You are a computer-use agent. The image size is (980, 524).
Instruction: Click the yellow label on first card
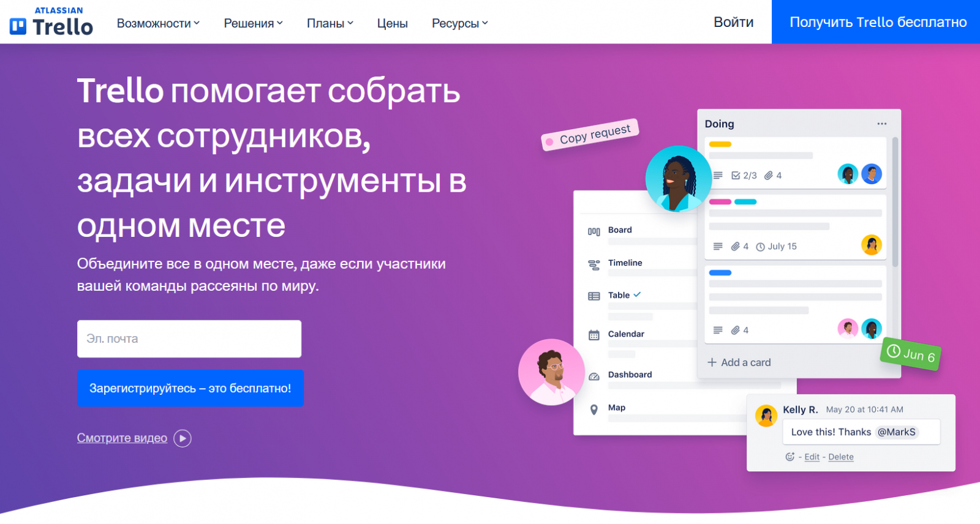click(720, 144)
